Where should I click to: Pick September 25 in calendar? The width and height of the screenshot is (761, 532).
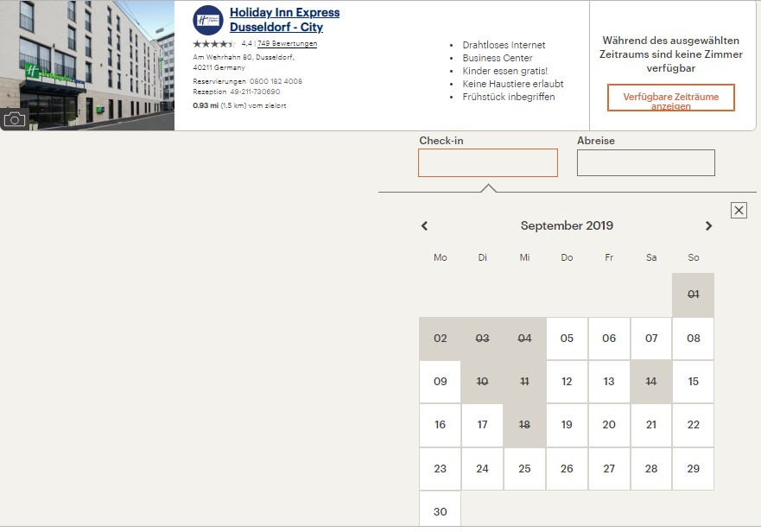click(x=524, y=469)
